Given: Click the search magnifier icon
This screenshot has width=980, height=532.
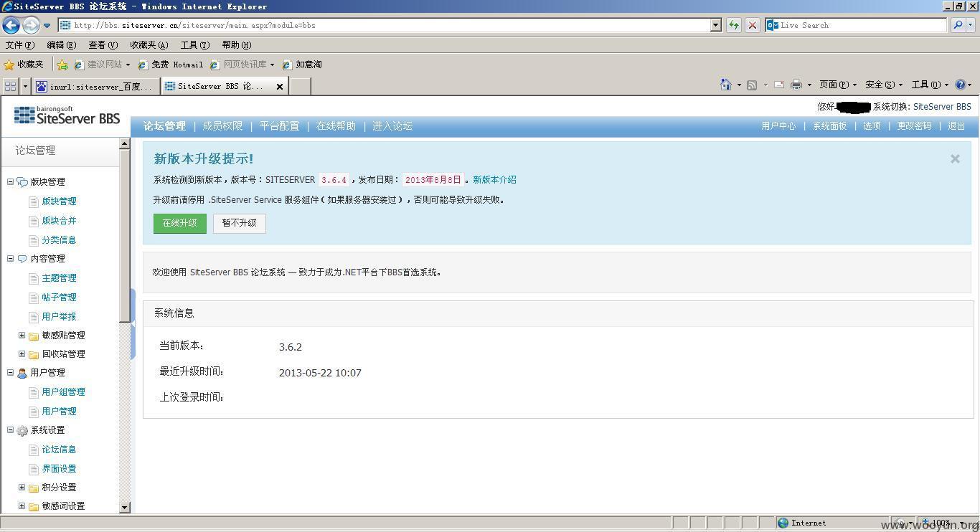Looking at the screenshot, I should pyautogui.click(x=958, y=25).
